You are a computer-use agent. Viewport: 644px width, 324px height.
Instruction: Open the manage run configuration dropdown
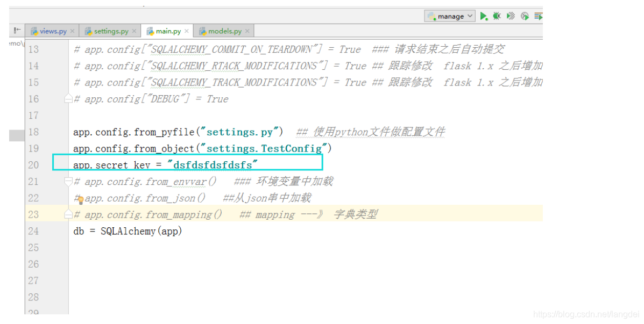[450, 16]
